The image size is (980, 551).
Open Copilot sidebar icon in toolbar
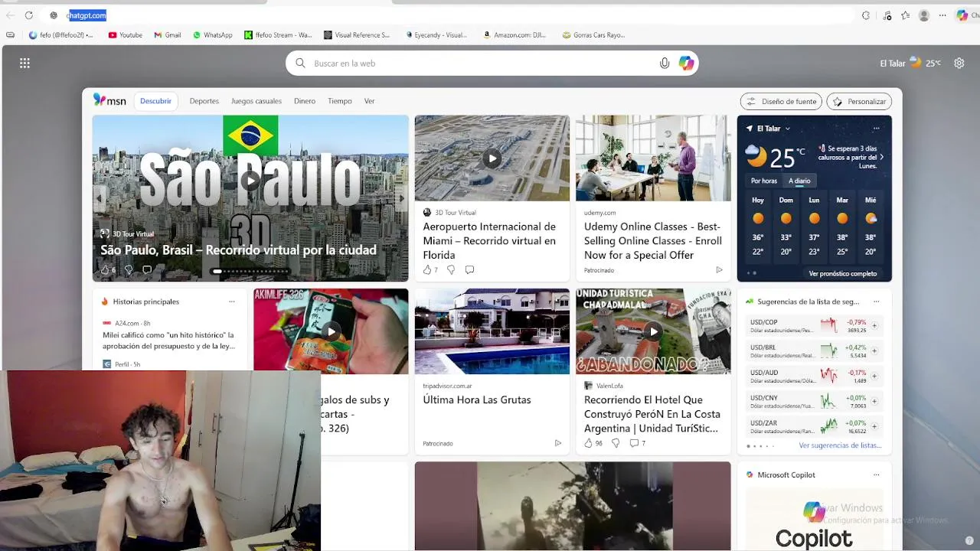click(x=962, y=15)
